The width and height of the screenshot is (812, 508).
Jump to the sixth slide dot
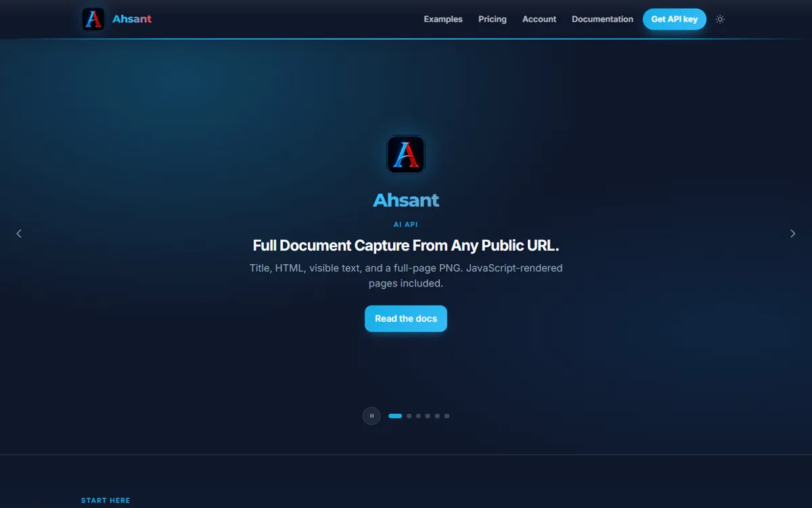point(447,416)
